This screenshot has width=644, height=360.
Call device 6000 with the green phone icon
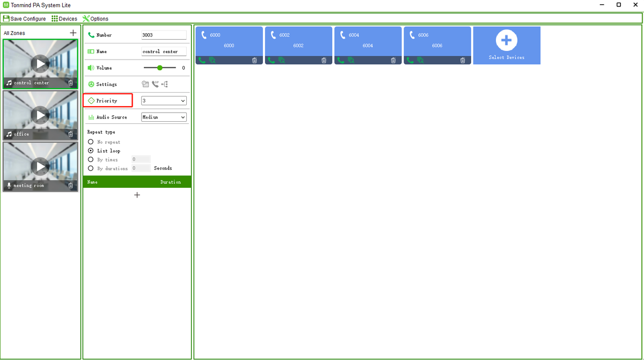tap(202, 60)
